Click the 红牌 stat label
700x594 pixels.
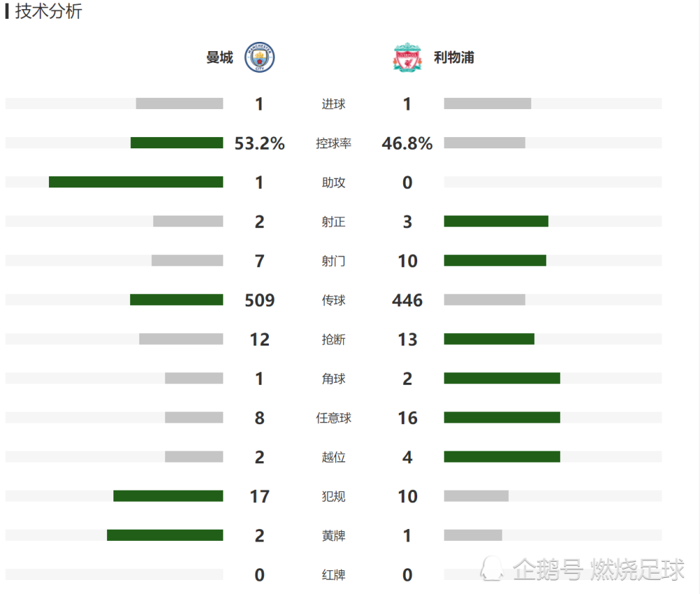(x=333, y=574)
